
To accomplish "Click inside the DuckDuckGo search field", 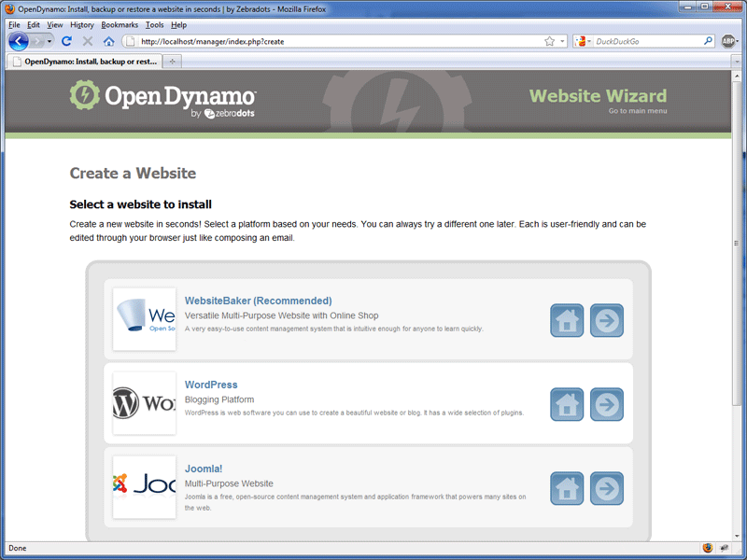I will 644,41.
